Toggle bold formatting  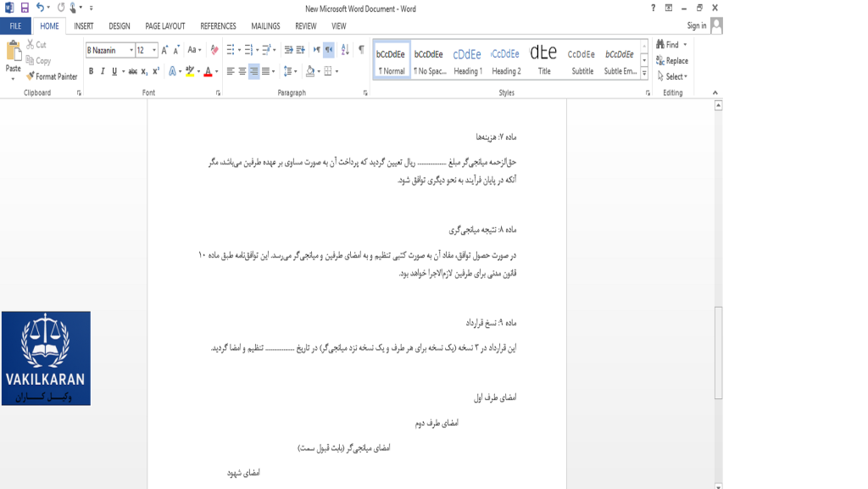[90, 69]
